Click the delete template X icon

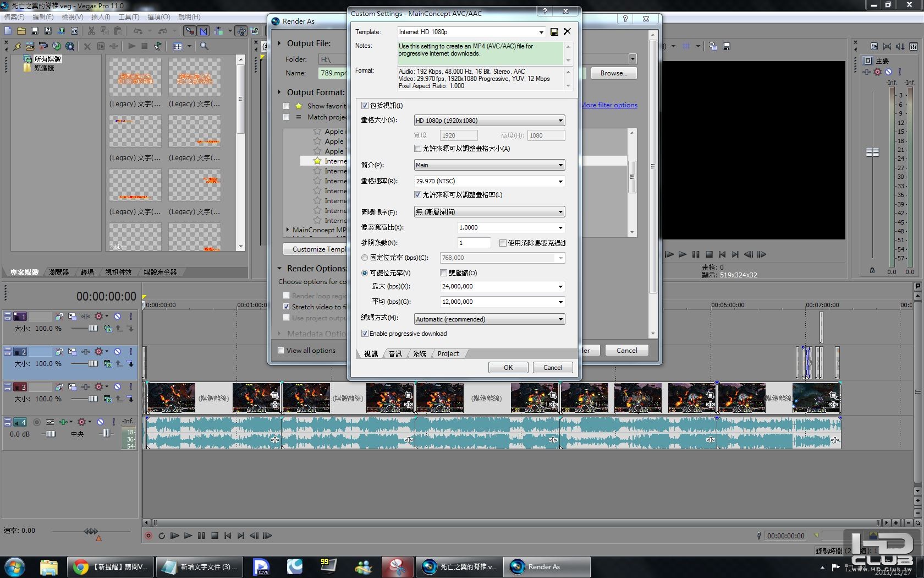(567, 32)
